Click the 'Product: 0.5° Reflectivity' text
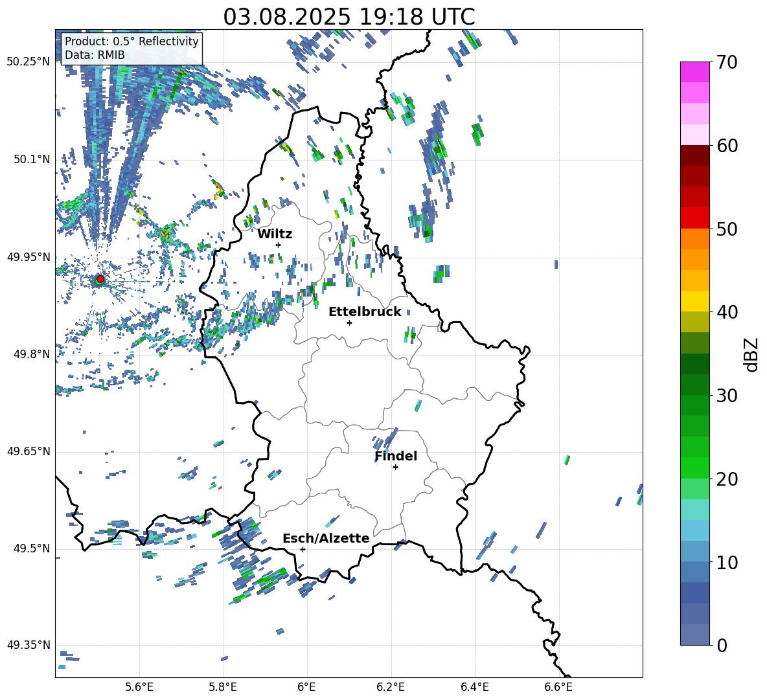Image resolution: width=767 pixels, height=700 pixels. [x=132, y=41]
